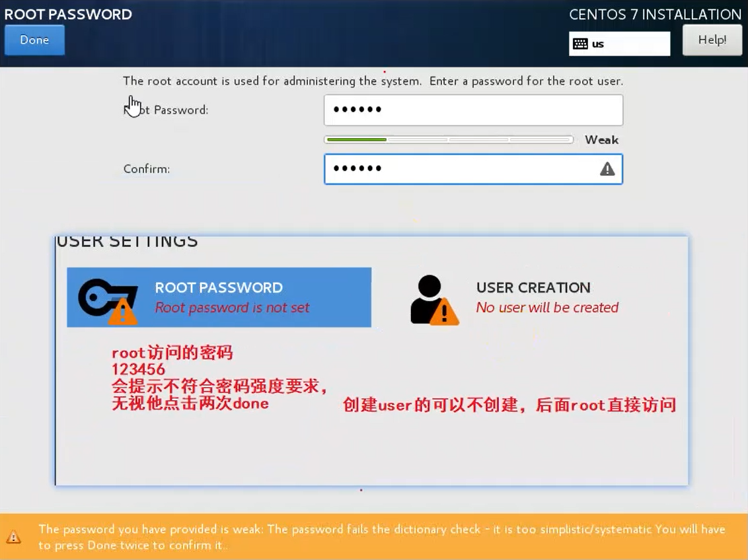Click the root account description sentence

click(373, 81)
